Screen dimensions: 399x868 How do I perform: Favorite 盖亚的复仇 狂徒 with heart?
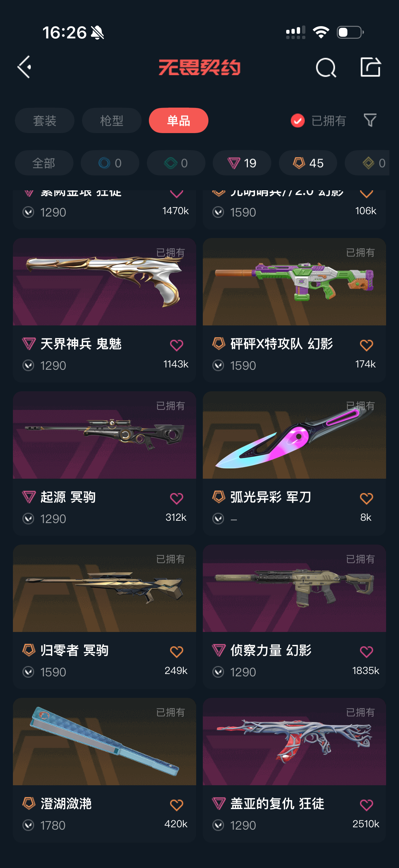[x=366, y=805]
